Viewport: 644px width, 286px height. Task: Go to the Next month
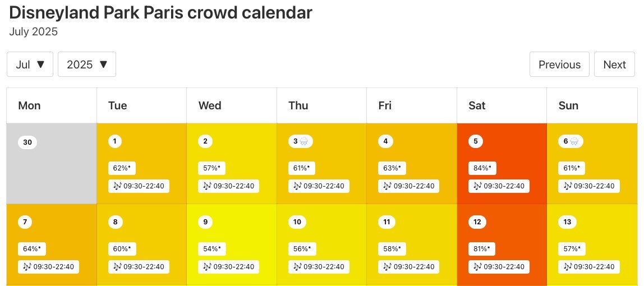[x=614, y=64]
